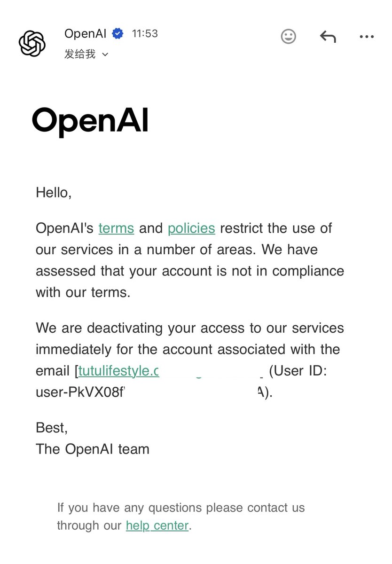Click the reply arrow icon
Screen dimensions: 392x564
pos(328,37)
